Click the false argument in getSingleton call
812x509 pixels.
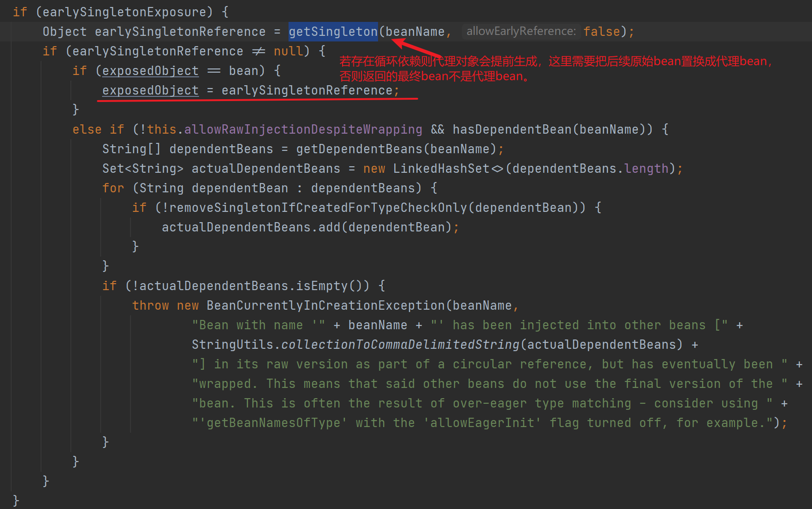(601, 32)
